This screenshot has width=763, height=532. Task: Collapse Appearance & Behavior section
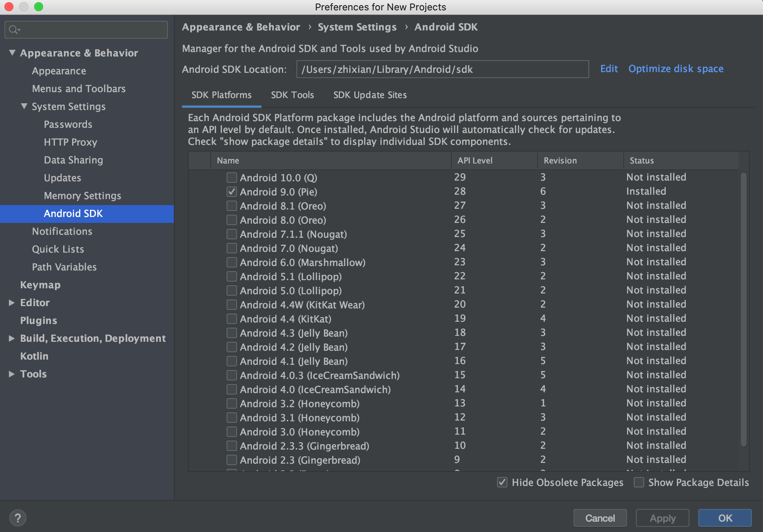(12, 53)
